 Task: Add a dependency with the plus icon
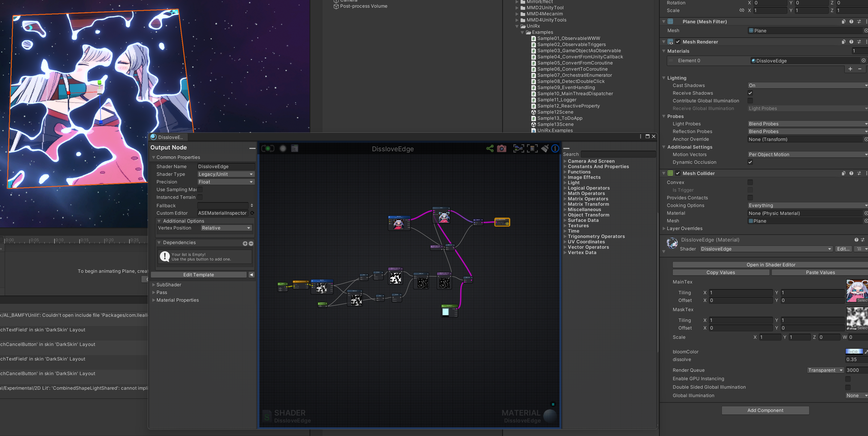tap(245, 243)
